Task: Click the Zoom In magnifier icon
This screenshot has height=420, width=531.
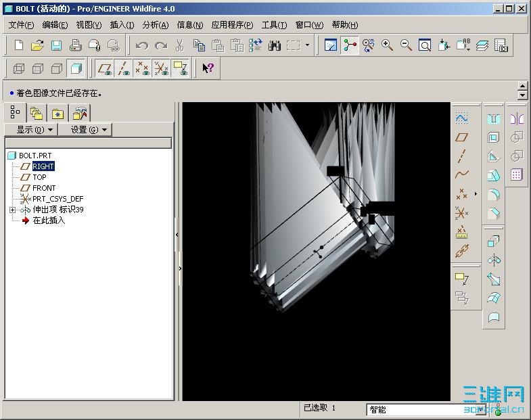Action: (388, 45)
